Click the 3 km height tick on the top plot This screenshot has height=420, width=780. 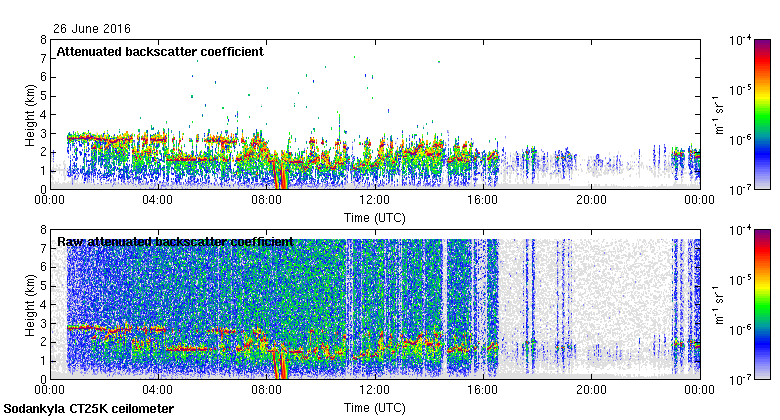43,133
